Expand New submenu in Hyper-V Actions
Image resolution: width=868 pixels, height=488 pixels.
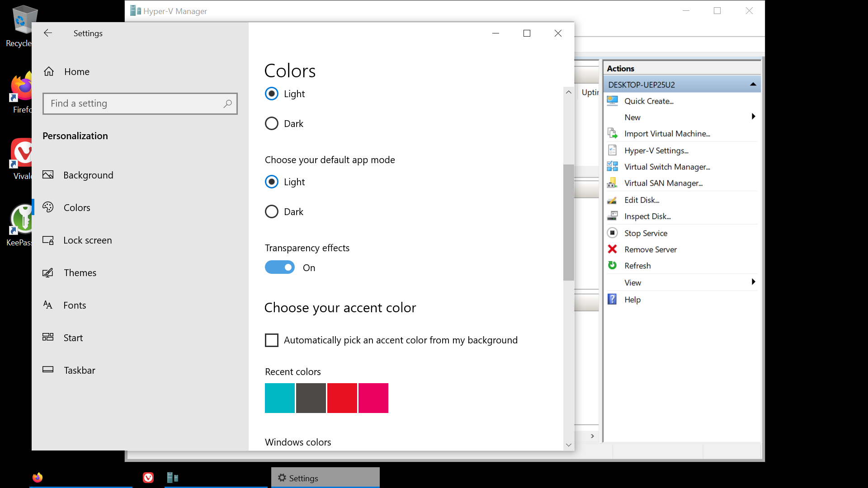753,117
